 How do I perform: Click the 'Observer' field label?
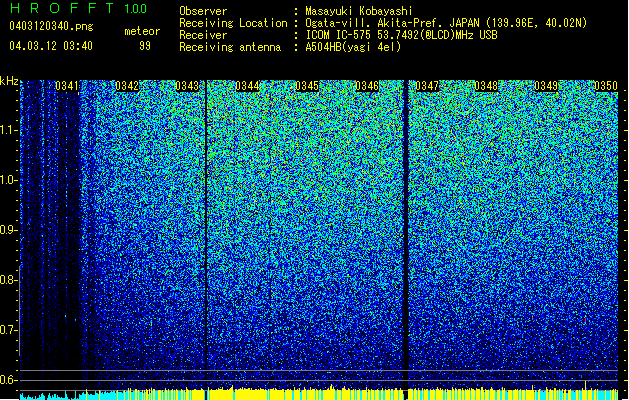coord(203,11)
